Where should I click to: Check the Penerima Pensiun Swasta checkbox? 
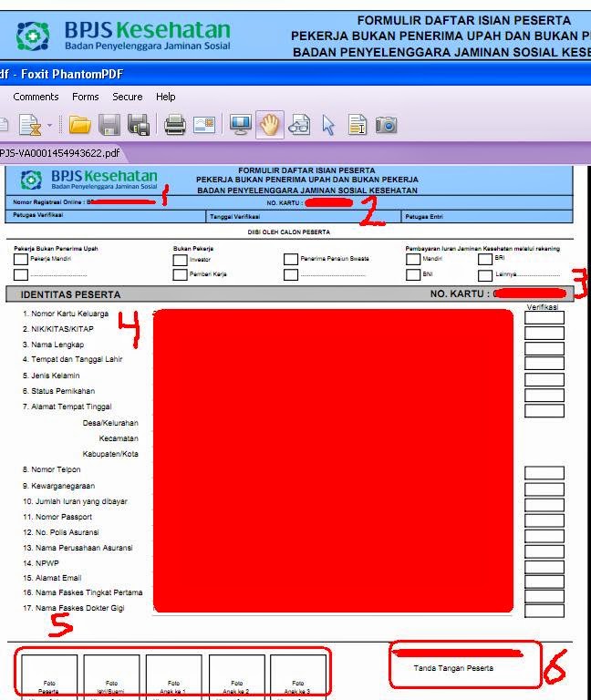pyautogui.click(x=291, y=260)
